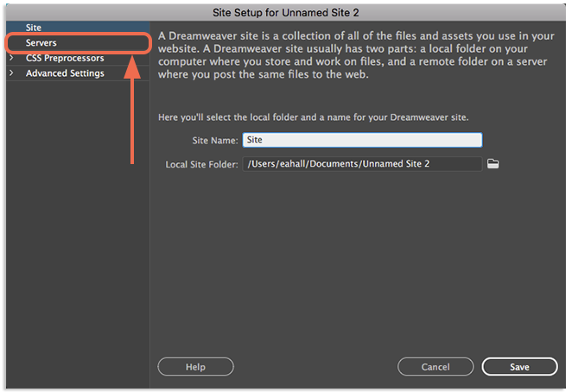Viewport: 572px width, 392px height.
Task: Select the Site category in sidebar
Action: (x=78, y=28)
